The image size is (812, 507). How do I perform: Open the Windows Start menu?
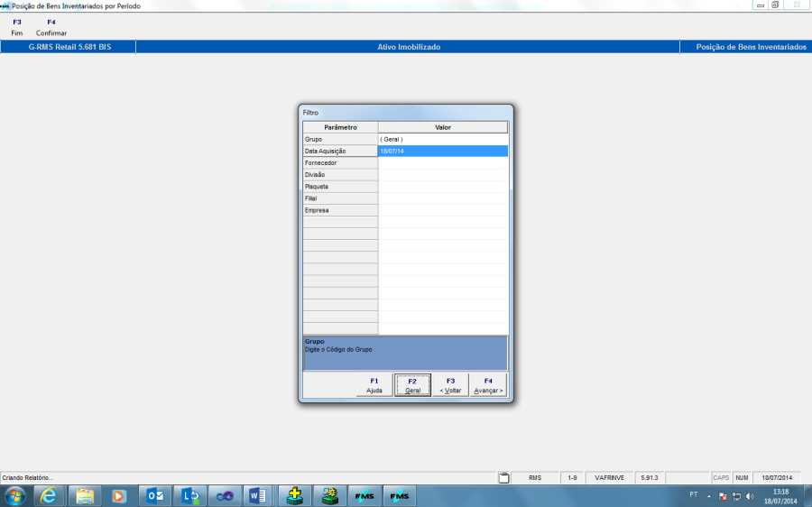point(14,496)
